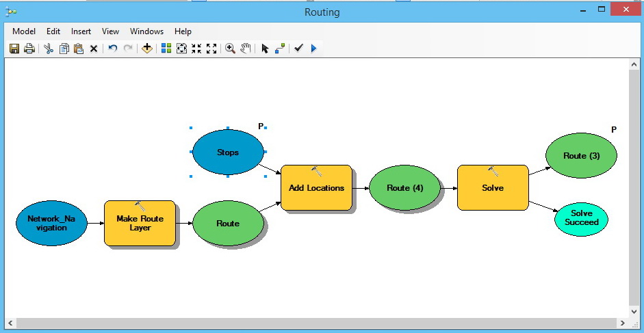This screenshot has width=644, height=333.
Task: Click the horizontal scrollbar right arrow
Action: [623, 323]
